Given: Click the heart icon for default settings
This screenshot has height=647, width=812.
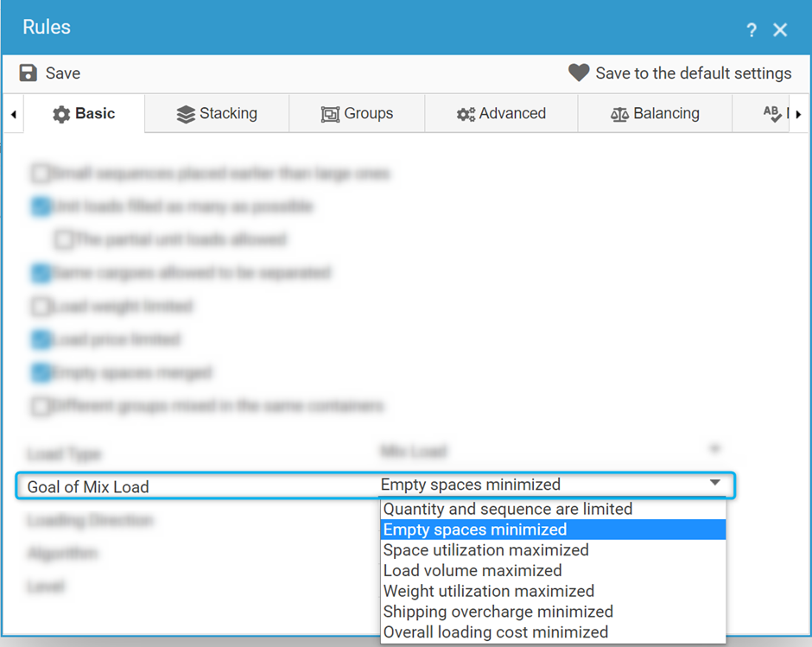Looking at the screenshot, I should point(579,73).
